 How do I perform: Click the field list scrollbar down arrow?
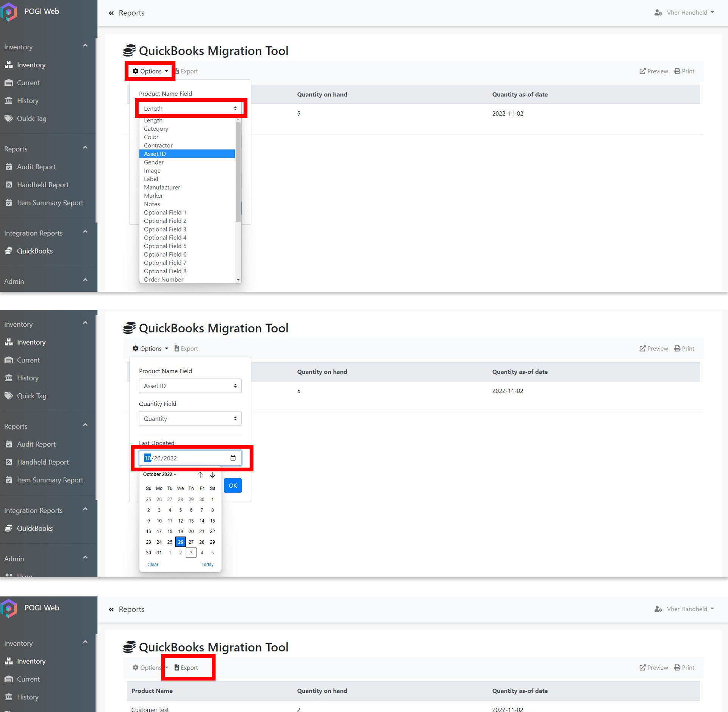(238, 280)
